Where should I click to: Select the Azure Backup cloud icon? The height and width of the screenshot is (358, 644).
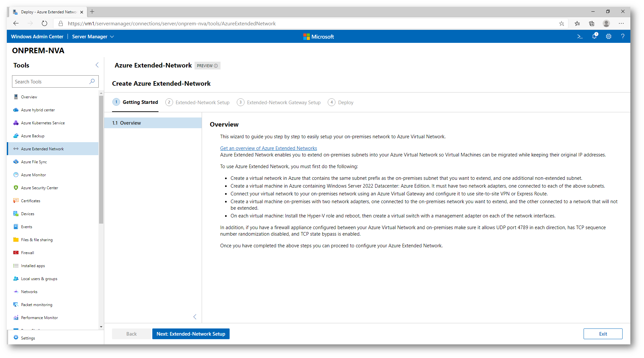[16, 136]
